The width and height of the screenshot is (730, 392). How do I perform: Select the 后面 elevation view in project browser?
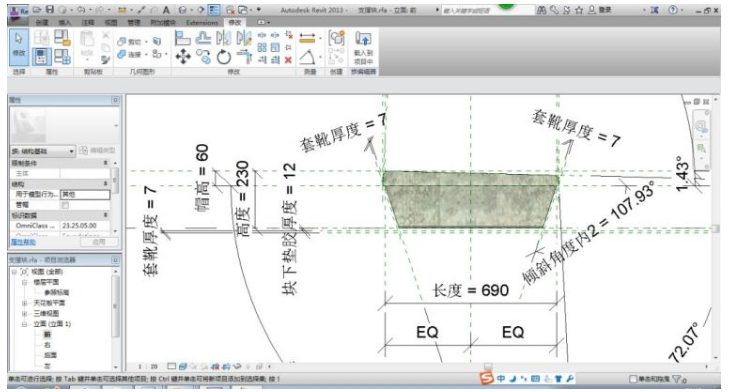(x=50, y=355)
